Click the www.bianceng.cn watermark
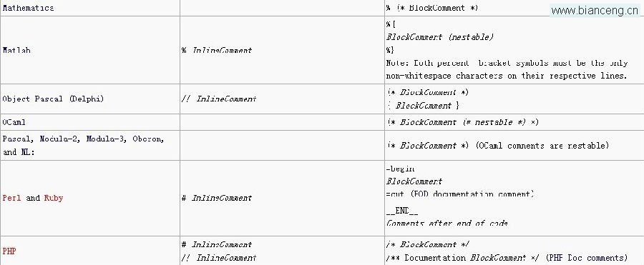This screenshot has width=644, height=265. (595, 11)
